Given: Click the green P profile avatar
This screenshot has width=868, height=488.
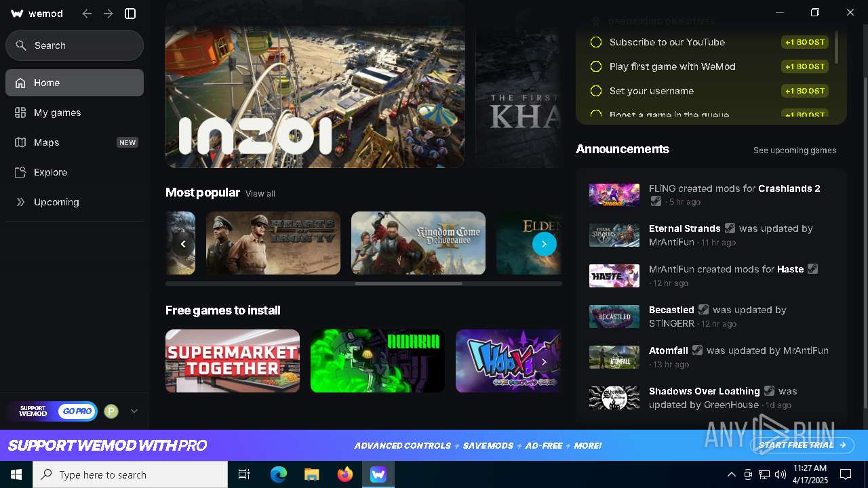Looking at the screenshot, I should pyautogui.click(x=111, y=411).
